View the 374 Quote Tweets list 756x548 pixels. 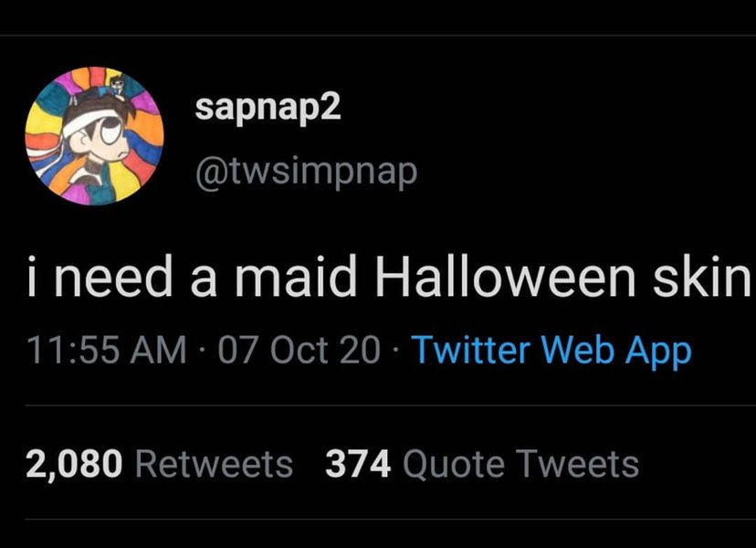[481, 464]
